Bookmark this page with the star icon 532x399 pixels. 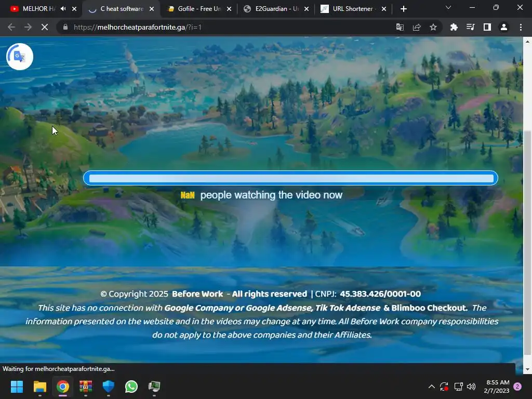pos(433,27)
